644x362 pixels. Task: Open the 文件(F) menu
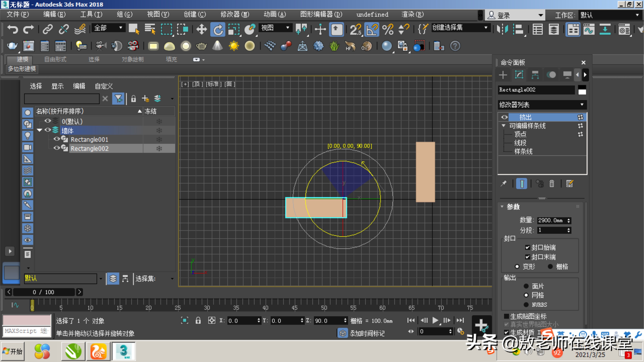pyautogui.click(x=18, y=14)
